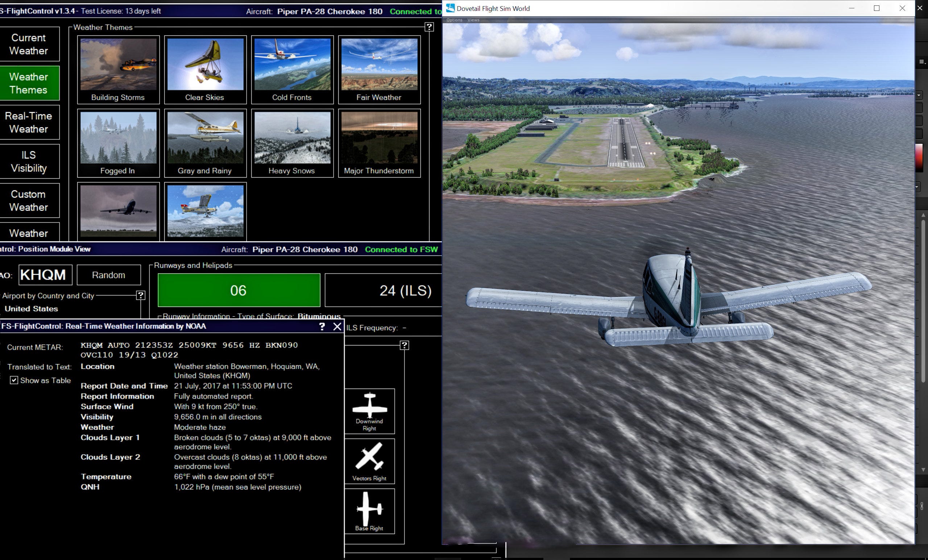Apply the Heavy Snows weather theme
The width and height of the screenshot is (928, 560).
click(292, 143)
